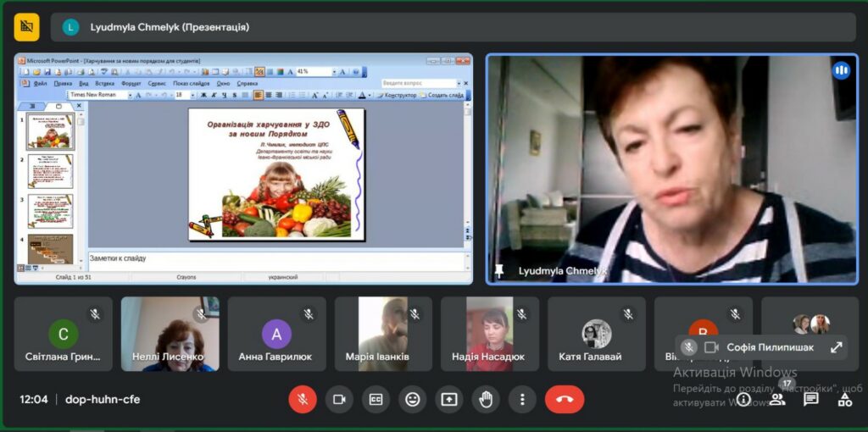Show the participants list
868x432 pixels.
777,399
